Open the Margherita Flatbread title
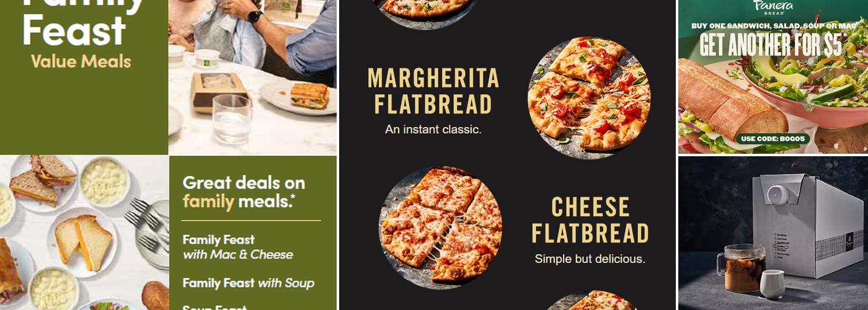Viewport: 868px width, 310px height. coord(433,91)
